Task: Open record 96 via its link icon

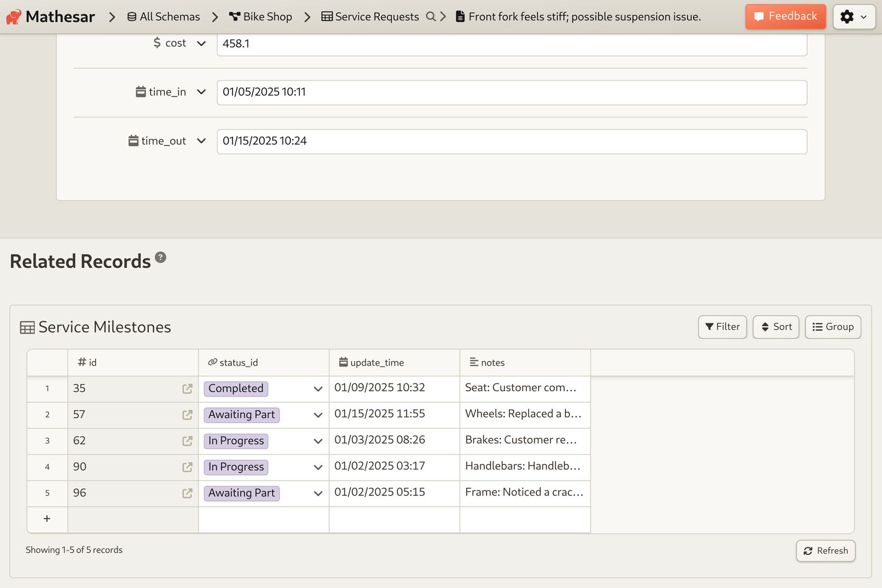Action: point(187,493)
